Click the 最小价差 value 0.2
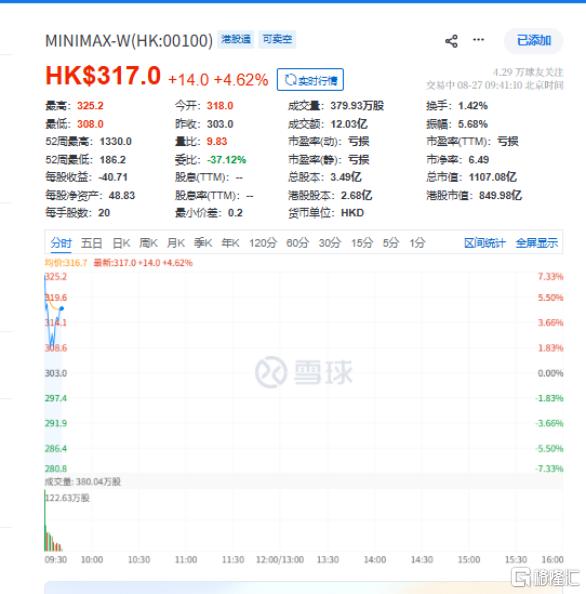 pyautogui.click(x=235, y=213)
